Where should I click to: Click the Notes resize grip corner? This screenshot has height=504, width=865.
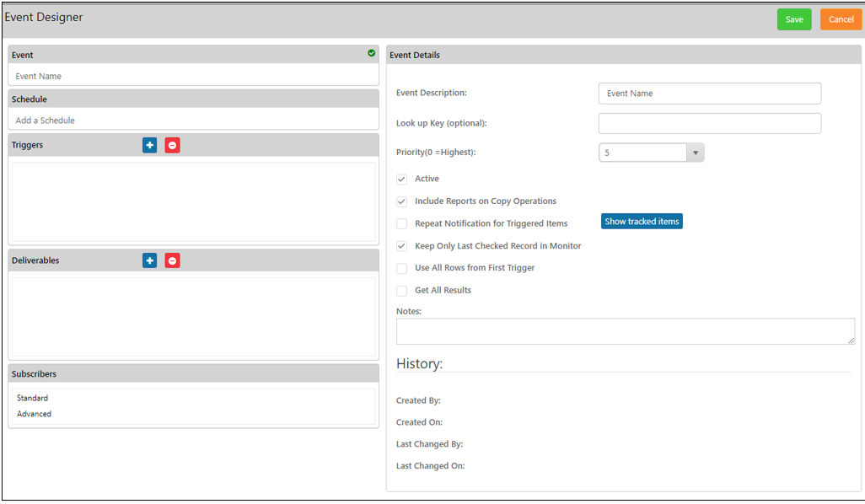click(852, 340)
